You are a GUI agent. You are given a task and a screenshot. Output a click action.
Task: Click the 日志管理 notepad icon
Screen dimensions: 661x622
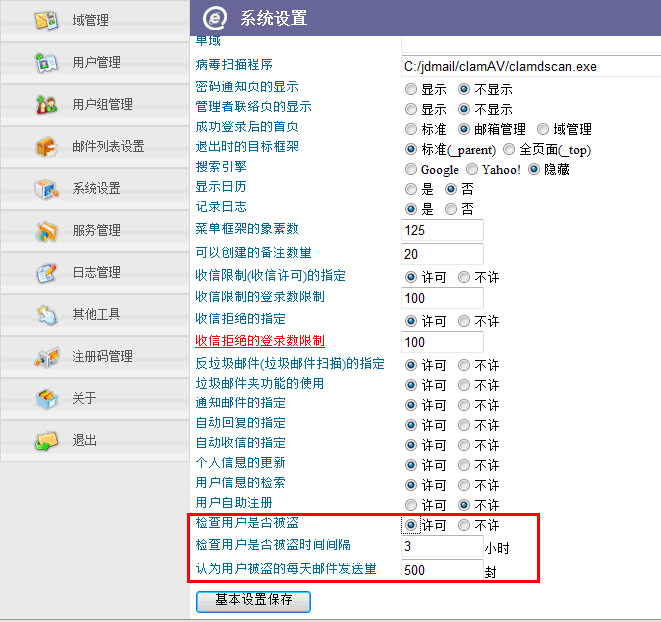46,272
